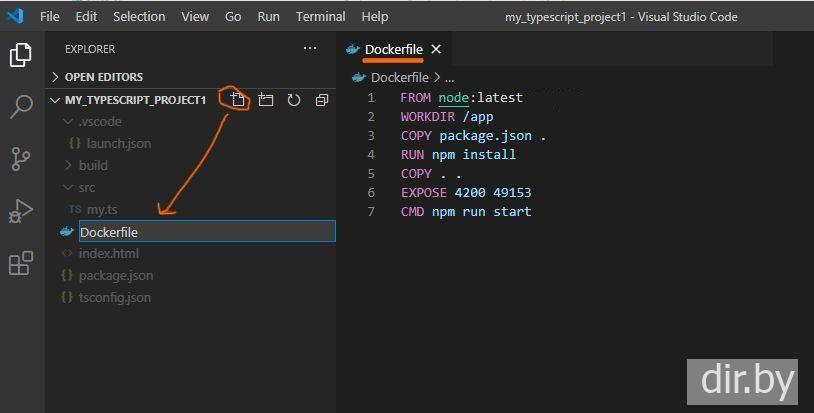Viewport: 814px width, 413px height.
Task: Refresh the Explorer file tree
Action: [294, 100]
